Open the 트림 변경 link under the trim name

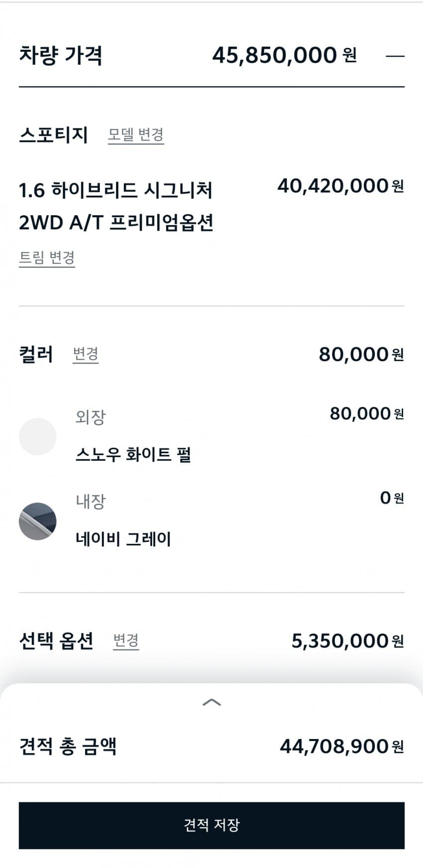pyautogui.click(x=47, y=258)
